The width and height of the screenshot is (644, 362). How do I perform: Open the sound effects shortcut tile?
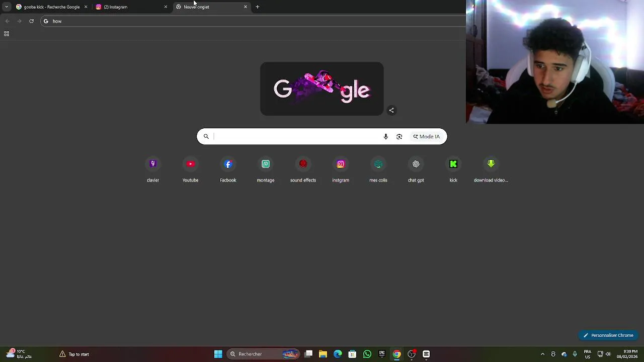click(303, 169)
